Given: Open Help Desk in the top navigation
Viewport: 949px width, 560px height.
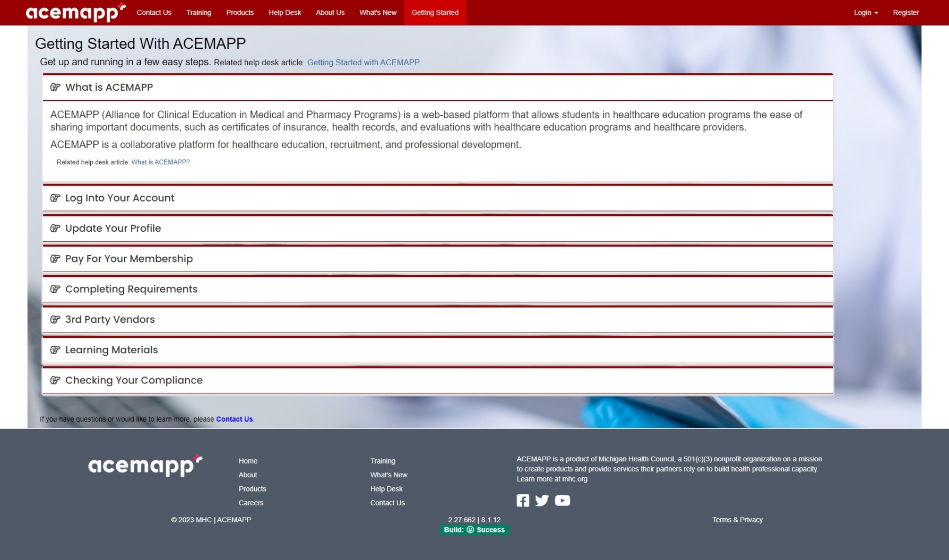Looking at the screenshot, I should coord(284,13).
